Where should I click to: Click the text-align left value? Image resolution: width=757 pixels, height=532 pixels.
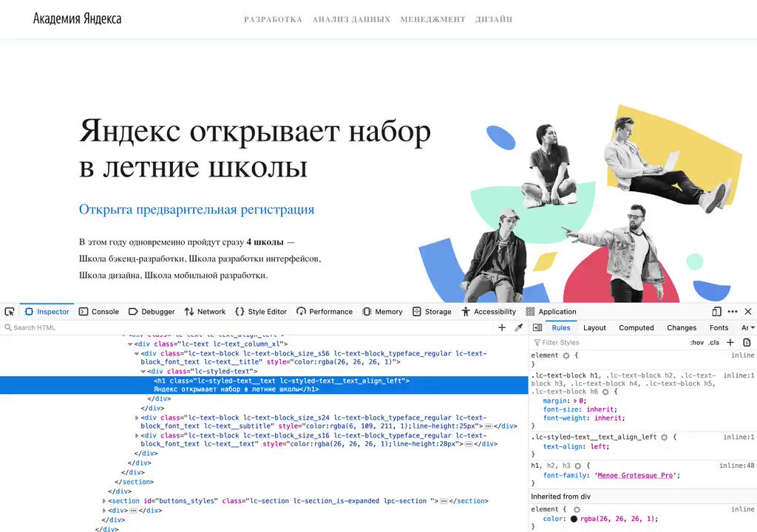599,446
